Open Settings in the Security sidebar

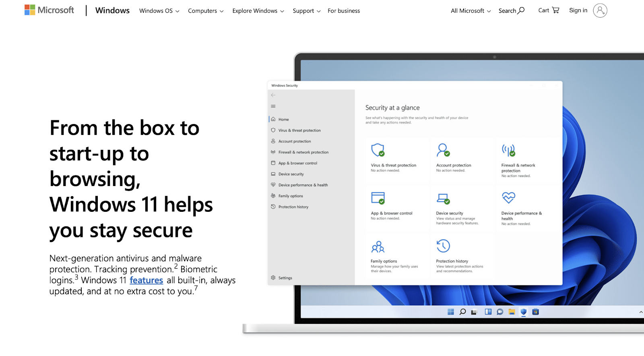coord(281,278)
